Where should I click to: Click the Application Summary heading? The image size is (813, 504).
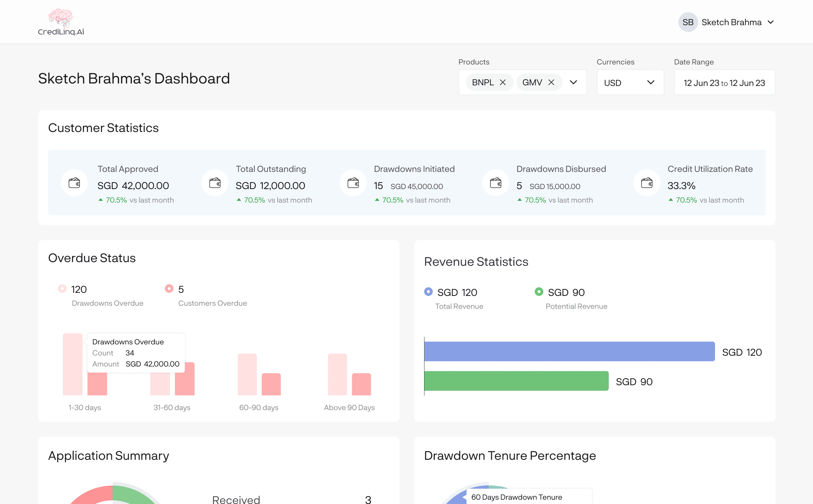coord(108,456)
